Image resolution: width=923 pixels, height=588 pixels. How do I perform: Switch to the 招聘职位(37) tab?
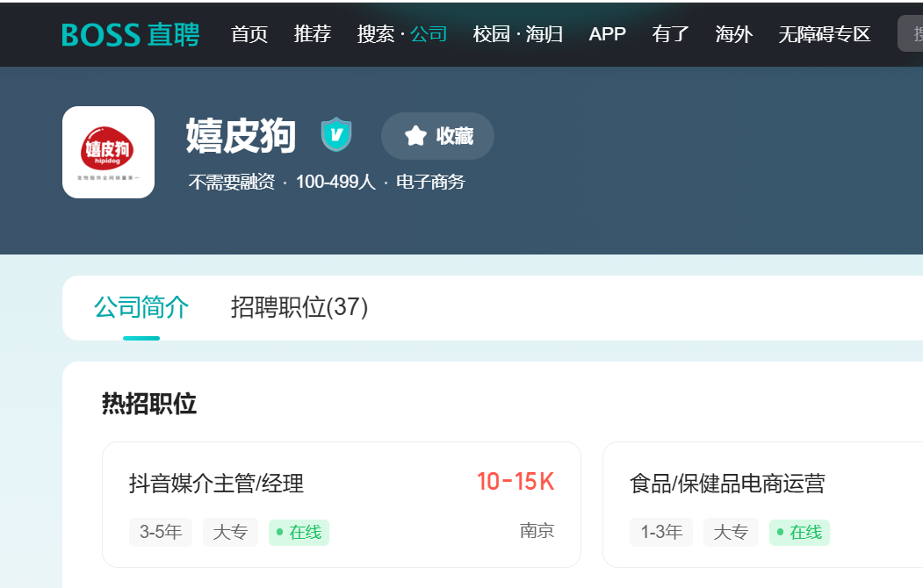coord(299,307)
